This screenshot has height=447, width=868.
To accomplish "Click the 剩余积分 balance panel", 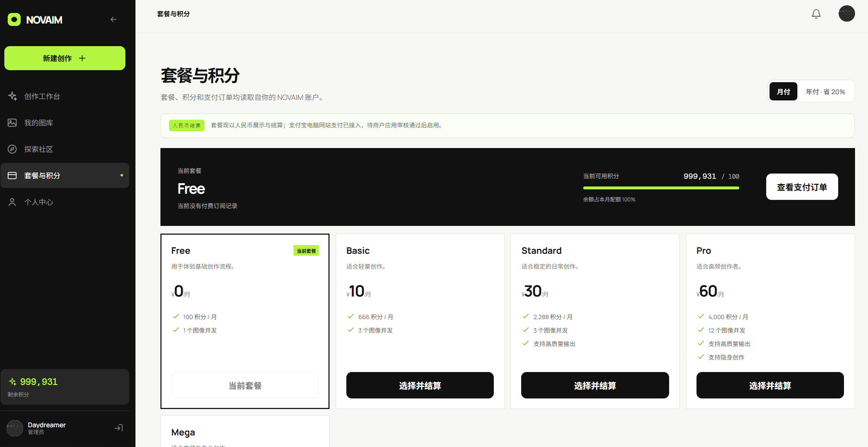I will (x=65, y=387).
